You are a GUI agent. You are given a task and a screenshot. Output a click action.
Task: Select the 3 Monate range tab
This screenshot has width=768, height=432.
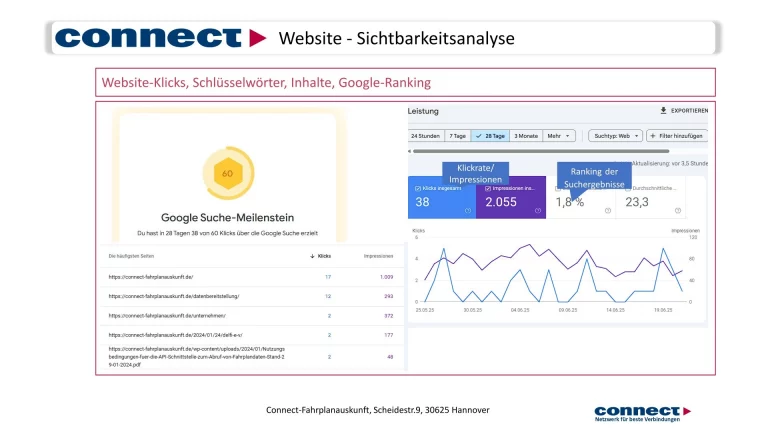click(x=526, y=136)
